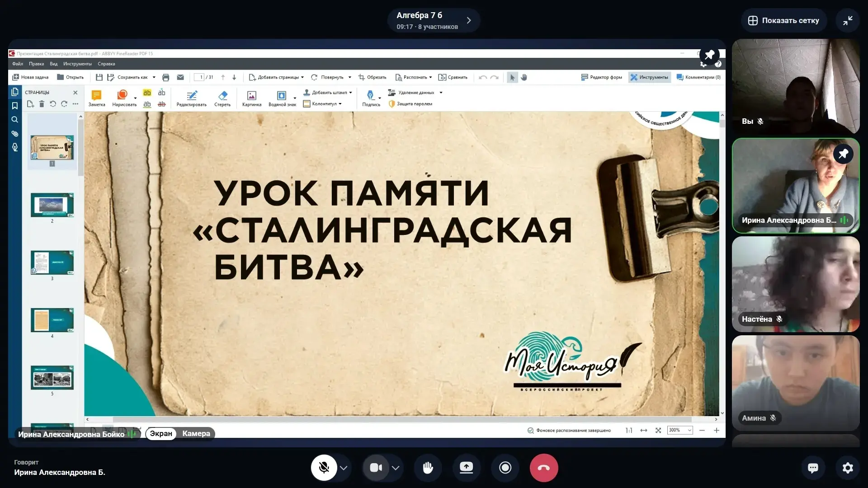Open the 300% zoom level combo box
This screenshot has width=868, height=488.
(680, 430)
